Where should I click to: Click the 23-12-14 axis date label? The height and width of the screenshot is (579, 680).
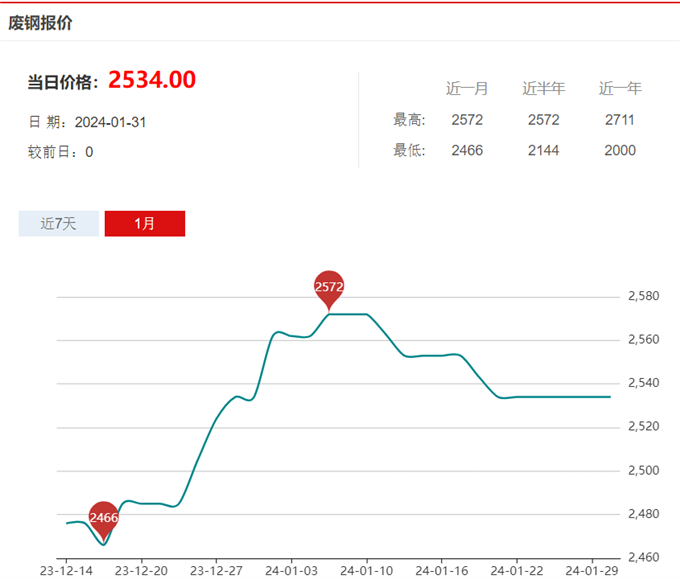[x=66, y=571]
